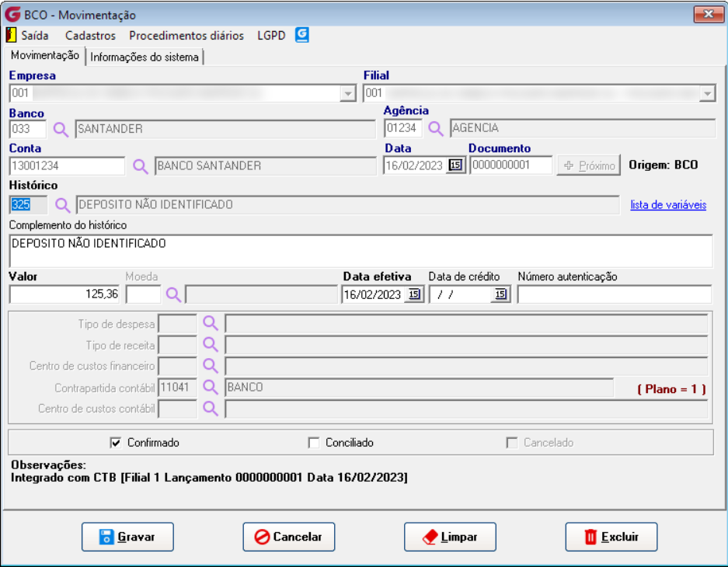The width and height of the screenshot is (728, 567).
Task: Click the BANCO SANTANDER account name field
Action: click(266, 166)
